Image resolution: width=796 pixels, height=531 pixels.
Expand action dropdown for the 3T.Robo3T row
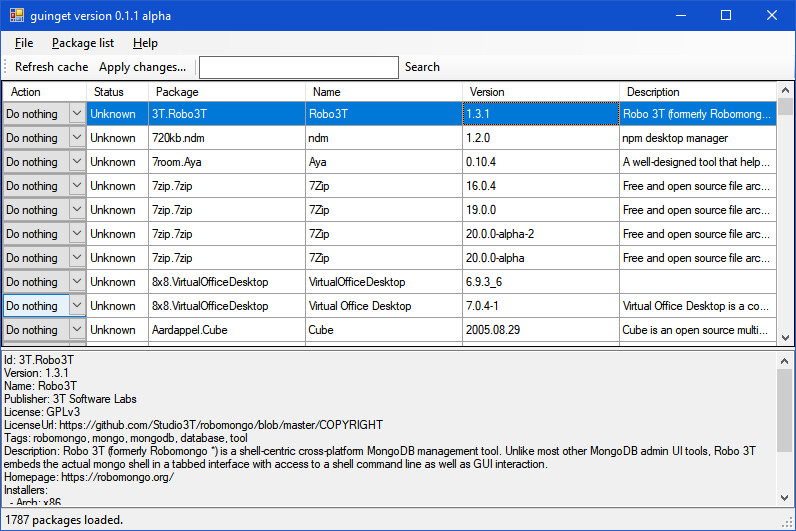coord(77,114)
